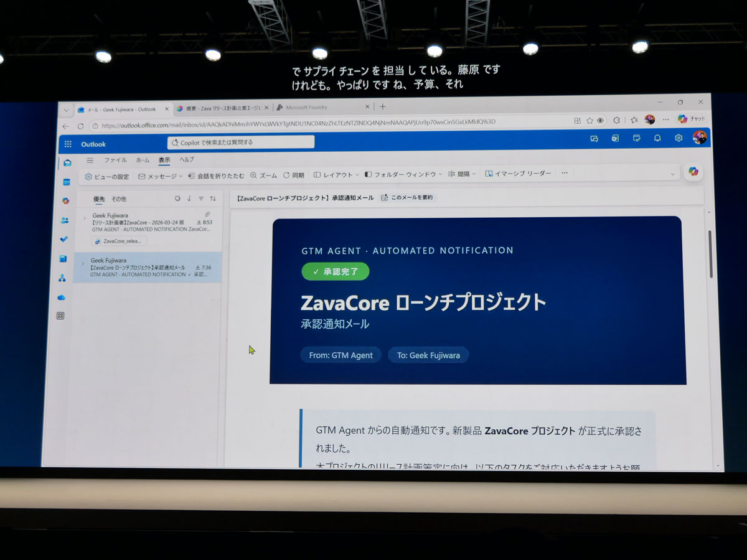Click the Copilot search input field
This screenshot has height=560, width=747.
241,142
